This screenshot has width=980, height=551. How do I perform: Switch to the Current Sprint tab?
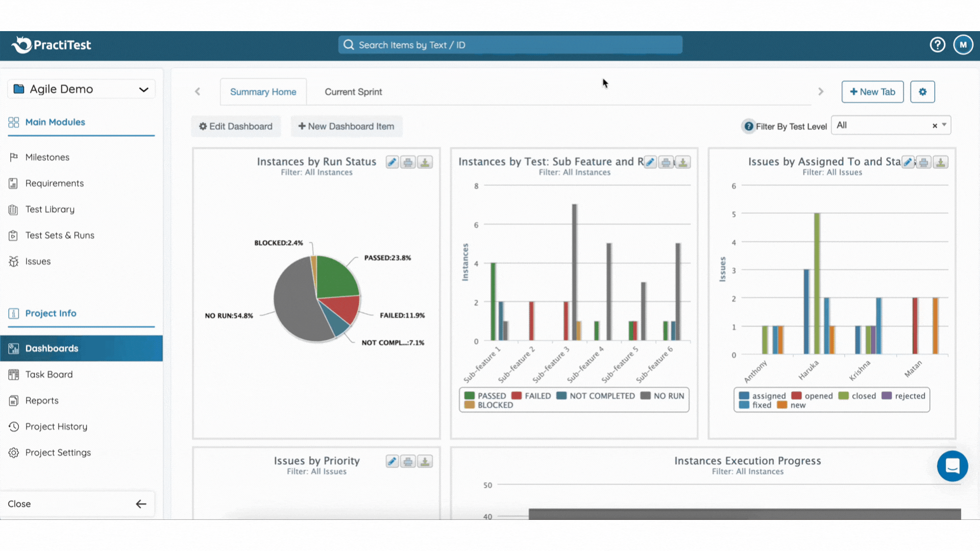(x=353, y=92)
